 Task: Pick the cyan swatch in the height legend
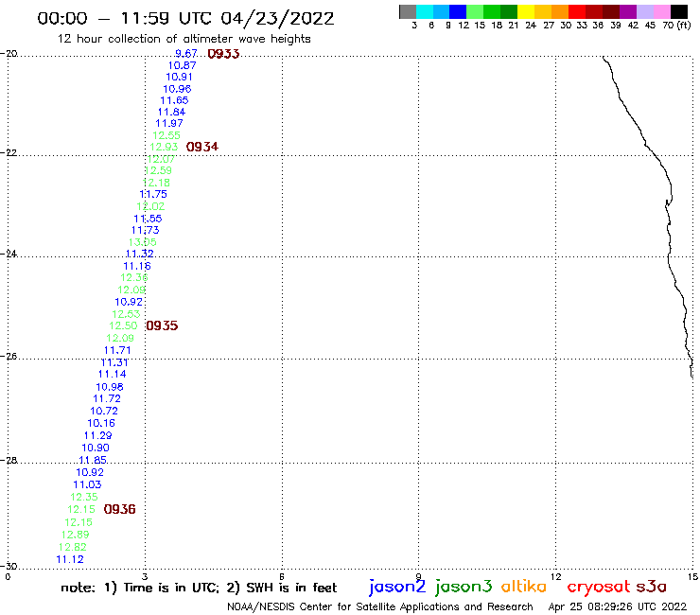(425, 11)
